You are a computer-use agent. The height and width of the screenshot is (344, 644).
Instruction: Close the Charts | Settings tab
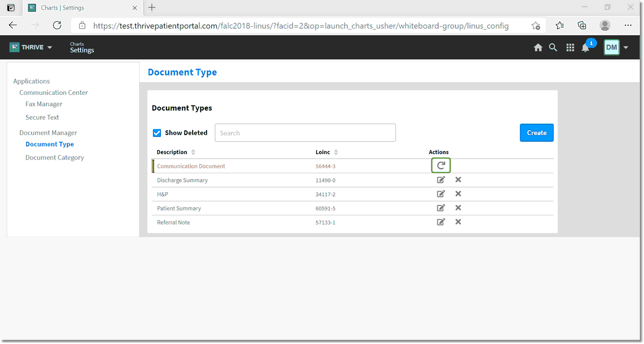click(x=135, y=8)
